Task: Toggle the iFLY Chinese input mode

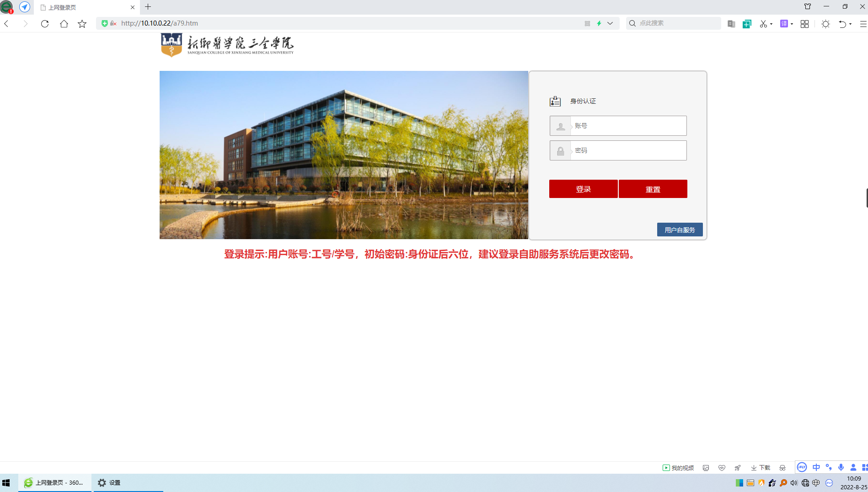Action: tap(816, 467)
